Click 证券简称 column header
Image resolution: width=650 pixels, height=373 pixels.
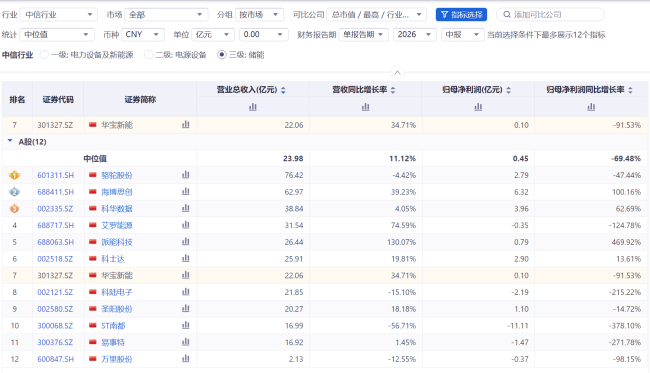click(140, 99)
